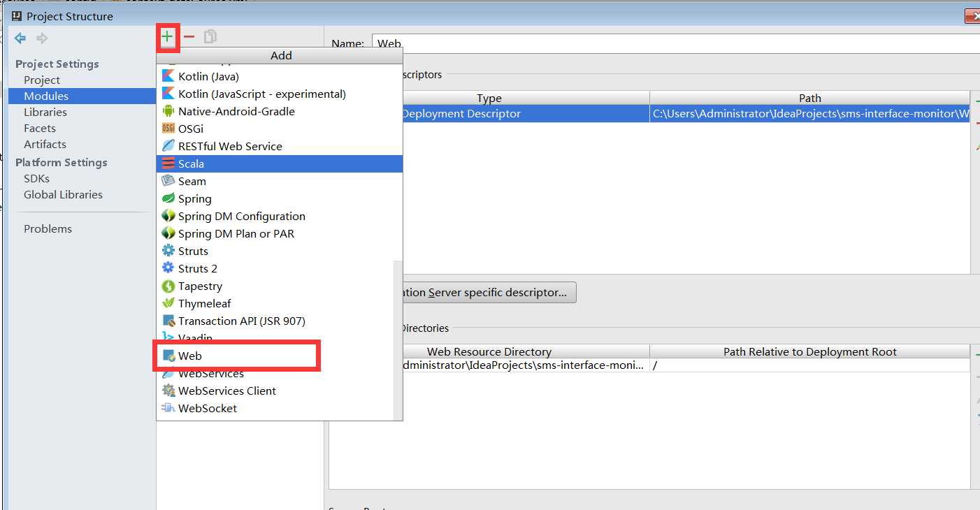The width and height of the screenshot is (980, 510).
Task: Click Web Resource Directory column header
Action: pos(489,351)
